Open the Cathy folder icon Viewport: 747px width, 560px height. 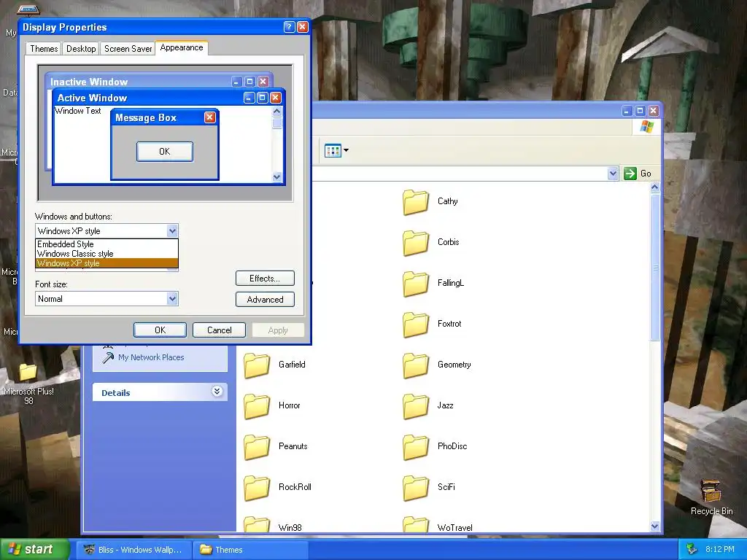415,202
